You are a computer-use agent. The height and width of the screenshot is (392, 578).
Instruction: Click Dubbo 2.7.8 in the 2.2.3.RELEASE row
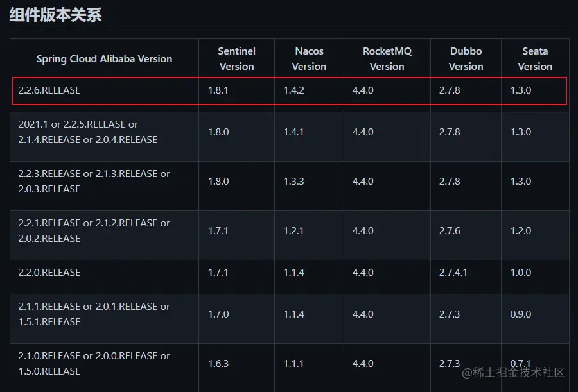point(450,182)
